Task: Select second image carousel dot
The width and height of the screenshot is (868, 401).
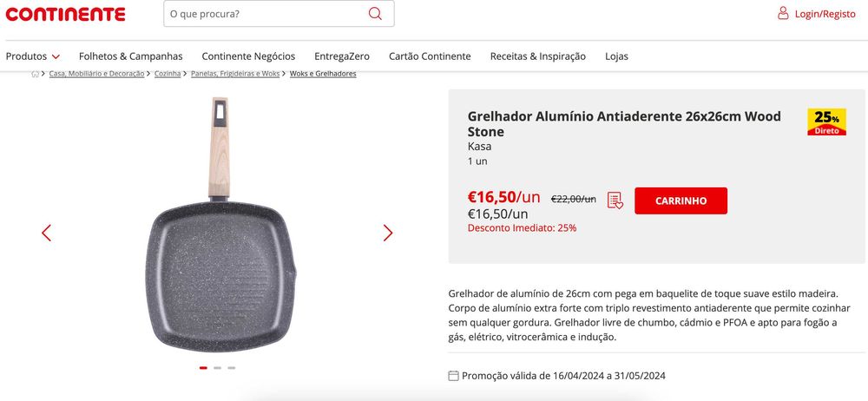Action: pos(218,368)
